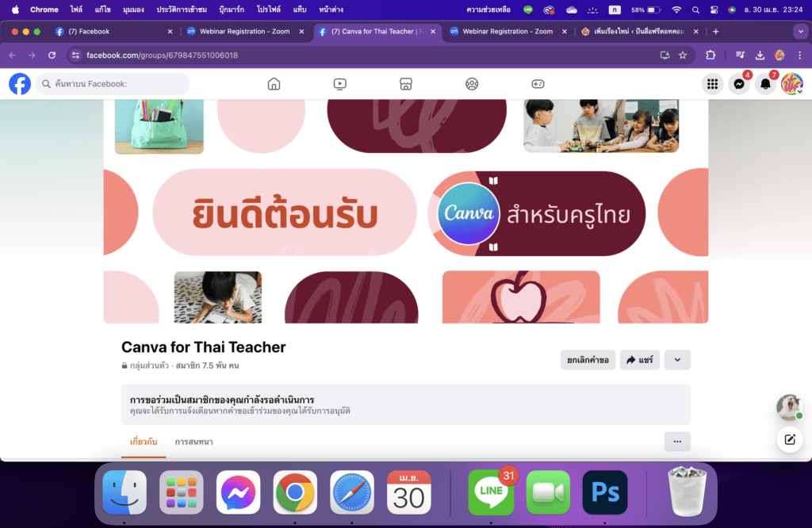Click the address bar URL
This screenshot has width=812, height=528.
click(162, 55)
